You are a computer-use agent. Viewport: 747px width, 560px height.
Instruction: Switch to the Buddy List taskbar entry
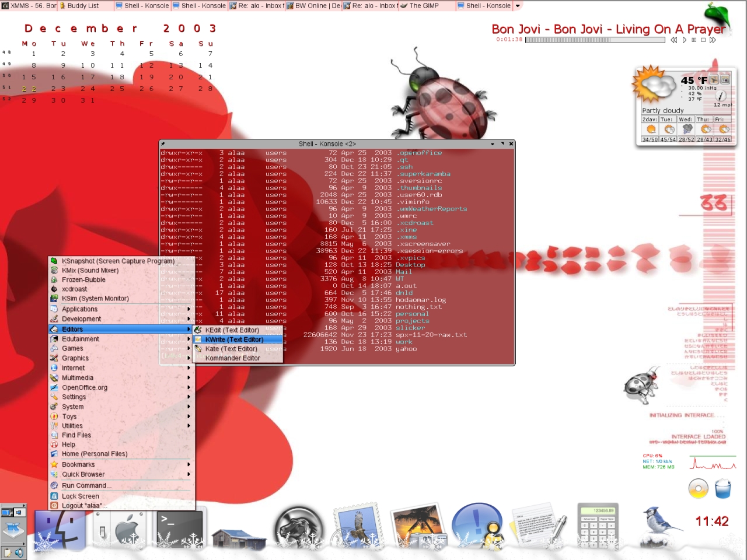86,6
